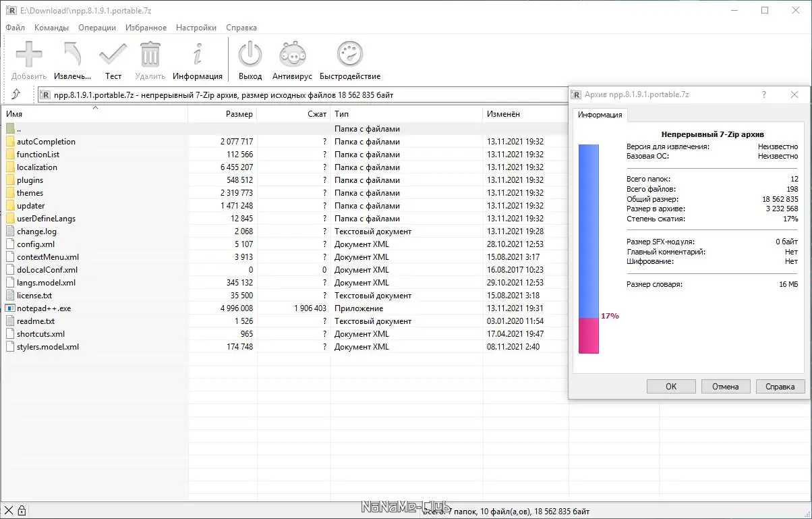Click the notepad++.exe application icon
812x519 pixels.
[10, 308]
